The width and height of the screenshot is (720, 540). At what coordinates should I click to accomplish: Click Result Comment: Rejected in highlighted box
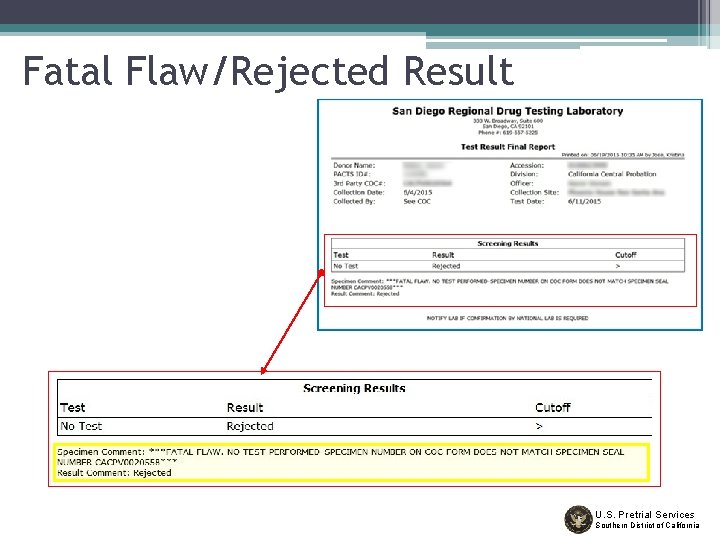114,472
